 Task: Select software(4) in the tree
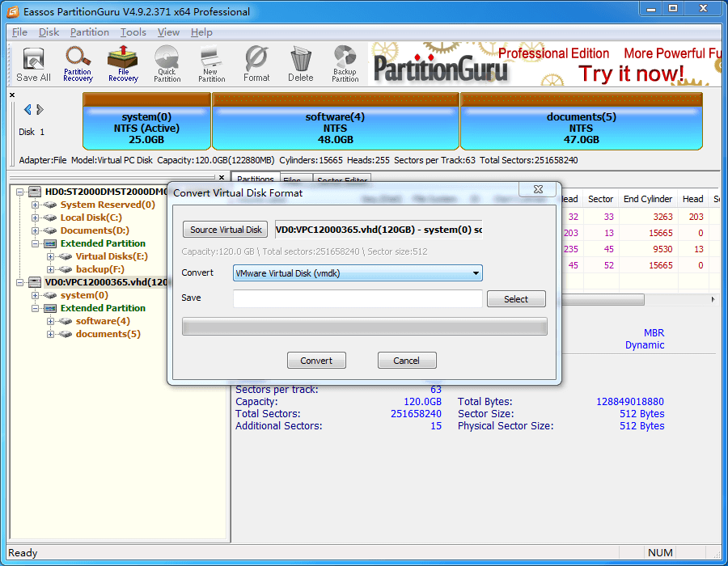pyautogui.click(x=103, y=321)
